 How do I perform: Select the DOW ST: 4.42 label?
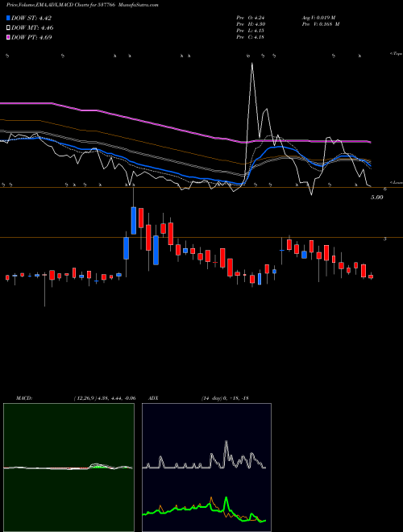31,19
